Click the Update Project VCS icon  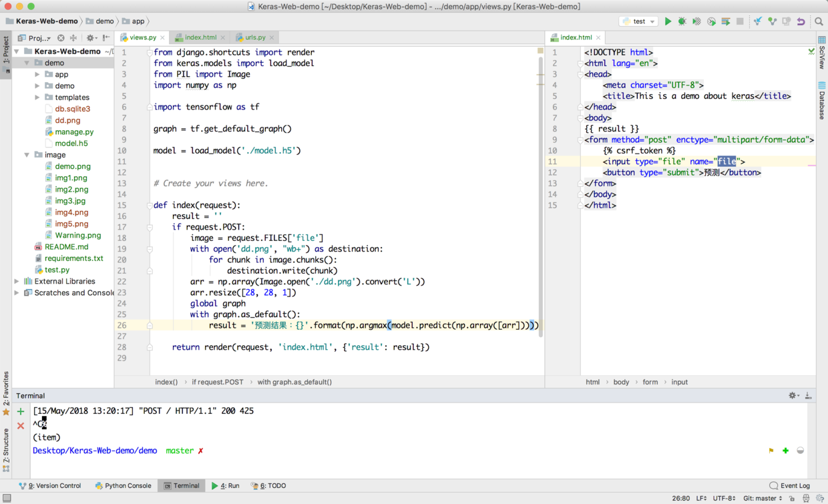[757, 21]
